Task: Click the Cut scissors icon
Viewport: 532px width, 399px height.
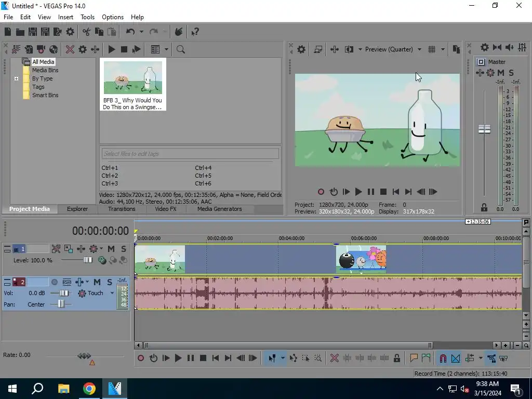Action: tap(87, 32)
